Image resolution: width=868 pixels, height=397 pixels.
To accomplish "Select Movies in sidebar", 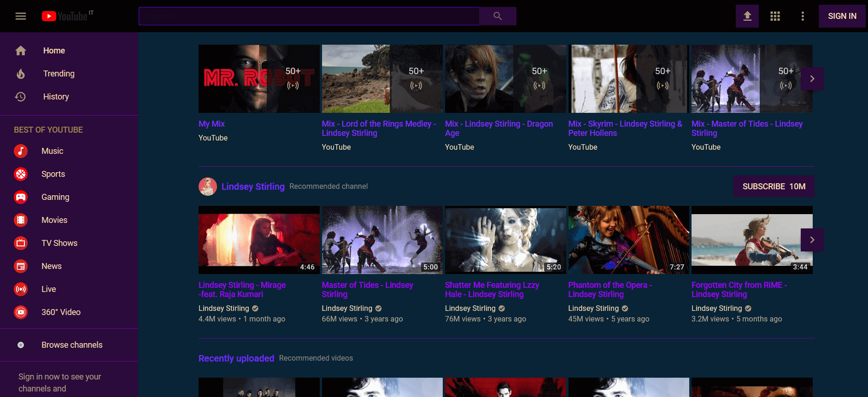I will pos(69,220).
